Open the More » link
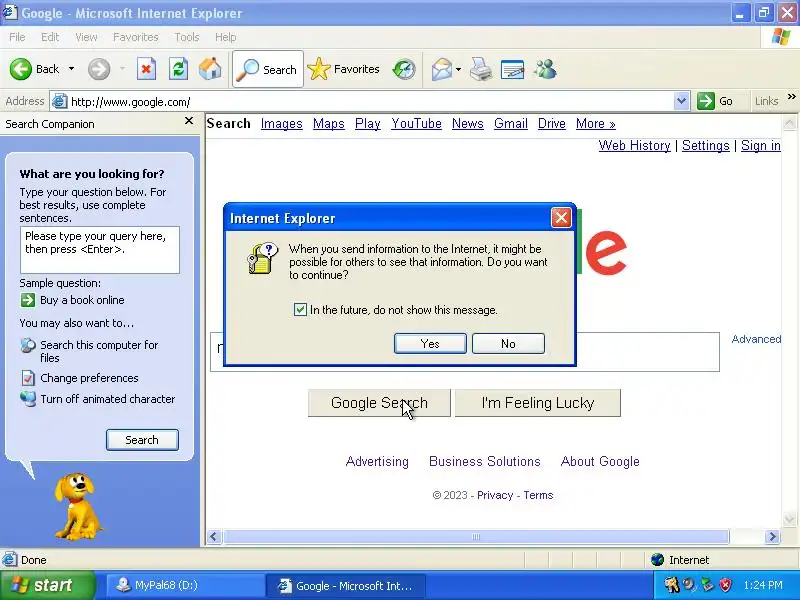Viewport: 800px width, 600px height. 595,123
